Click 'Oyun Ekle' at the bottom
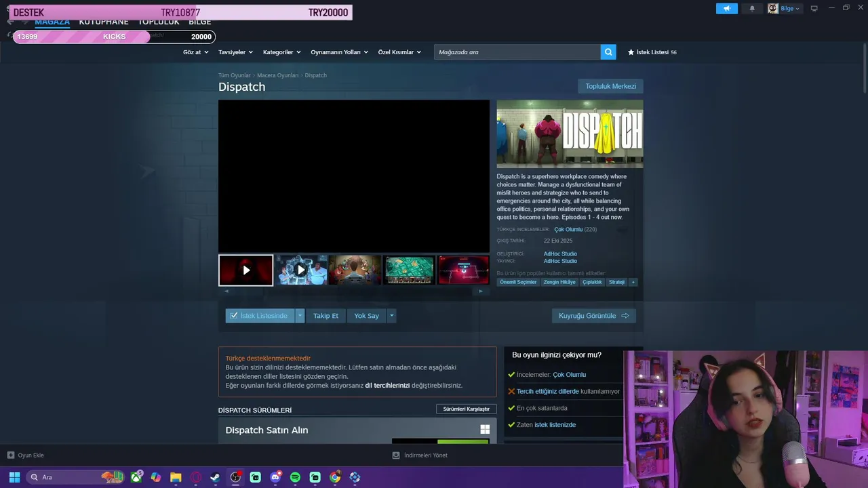The width and height of the screenshot is (868, 488). [25, 455]
